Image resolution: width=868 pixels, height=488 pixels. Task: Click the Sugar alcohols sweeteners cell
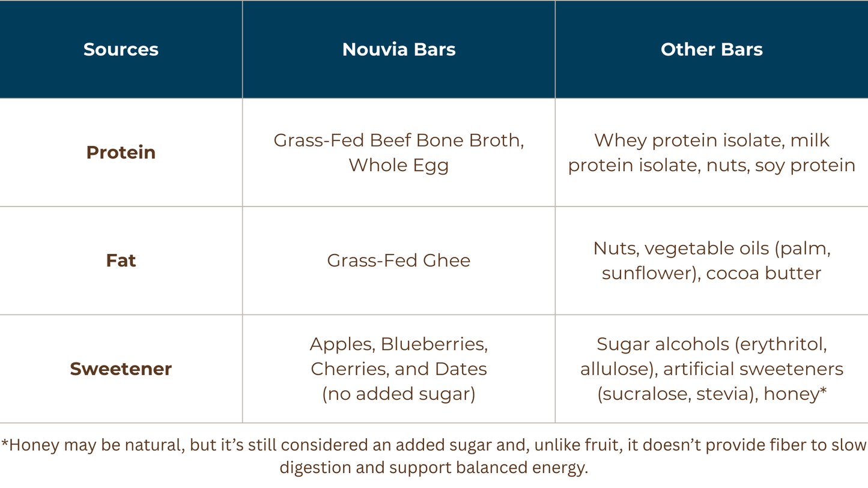tap(712, 369)
